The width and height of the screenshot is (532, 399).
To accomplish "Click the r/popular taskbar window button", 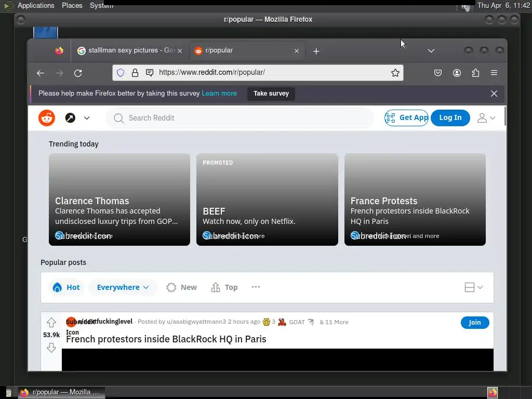I will [x=61, y=392].
